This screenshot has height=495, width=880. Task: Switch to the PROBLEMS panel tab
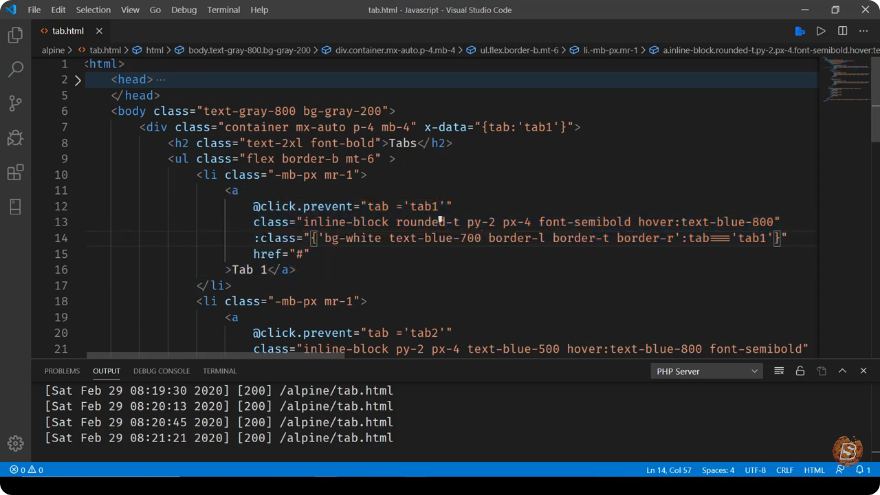click(62, 371)
